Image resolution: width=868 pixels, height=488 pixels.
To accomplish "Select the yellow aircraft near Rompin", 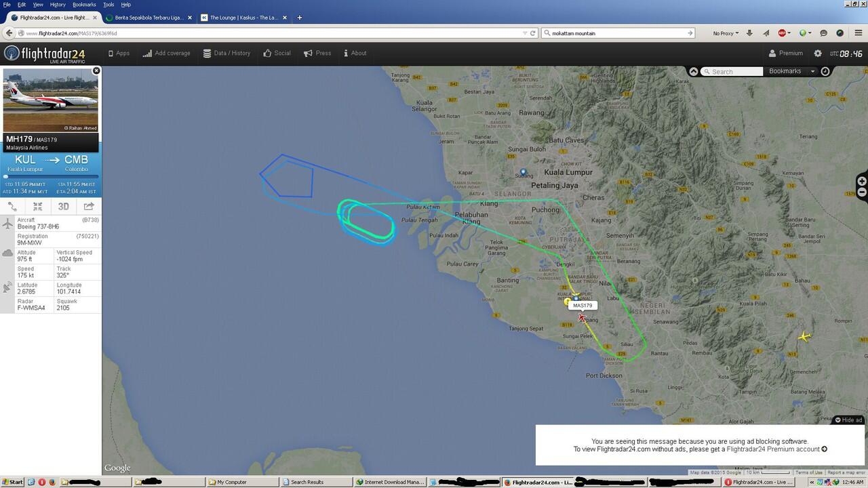I will [804, 336].
